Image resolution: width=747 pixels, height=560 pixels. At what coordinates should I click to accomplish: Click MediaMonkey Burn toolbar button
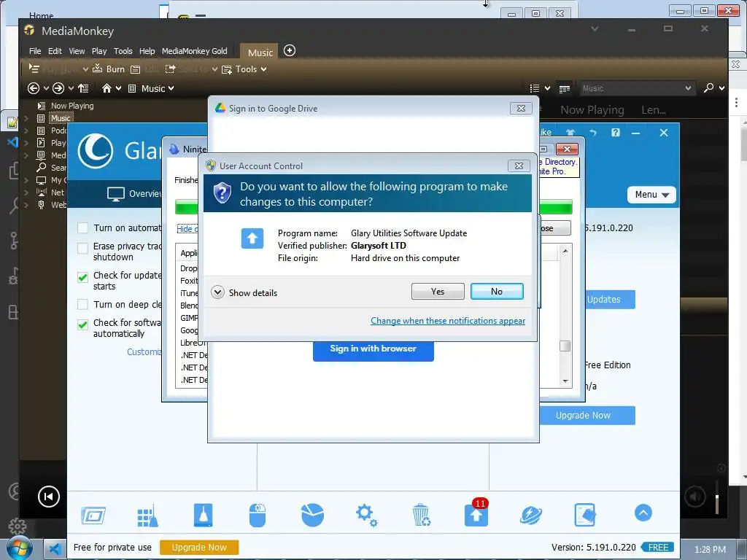click(109, 69)
